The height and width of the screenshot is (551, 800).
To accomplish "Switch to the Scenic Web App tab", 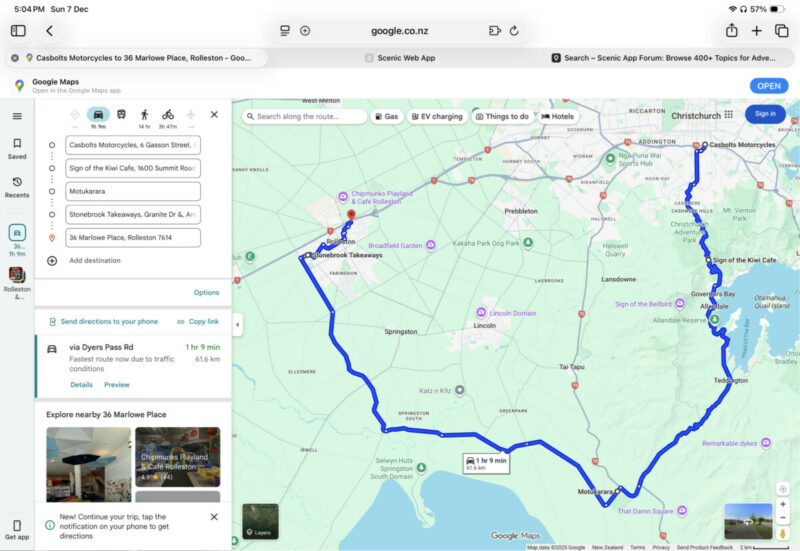I will 405,58.
